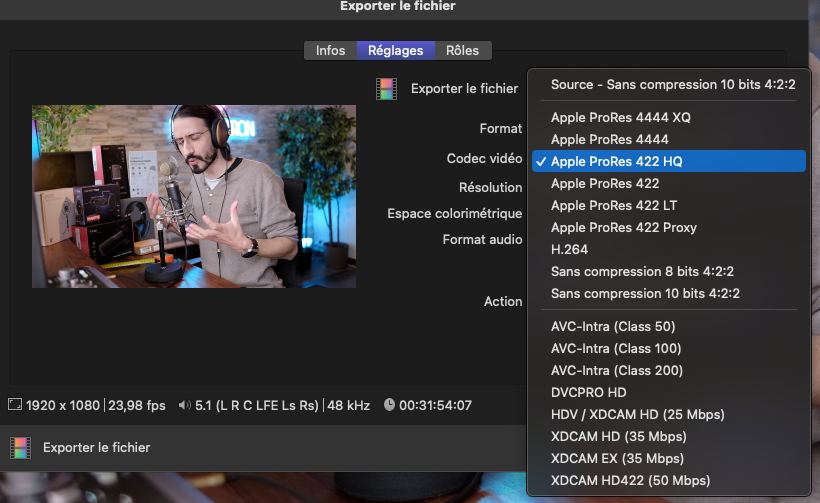
Task: Select Apple ProRes 4444 codec
Action: click(669, 140)
